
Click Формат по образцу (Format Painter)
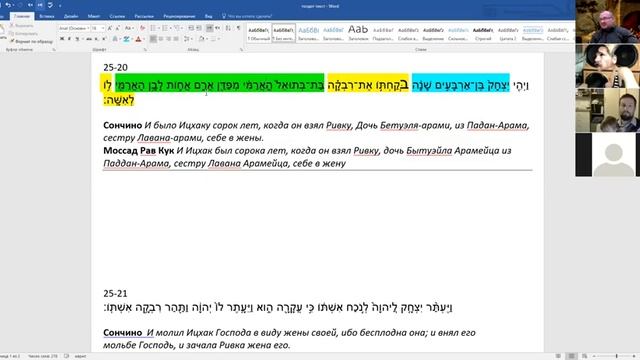(x=32, y=41)
